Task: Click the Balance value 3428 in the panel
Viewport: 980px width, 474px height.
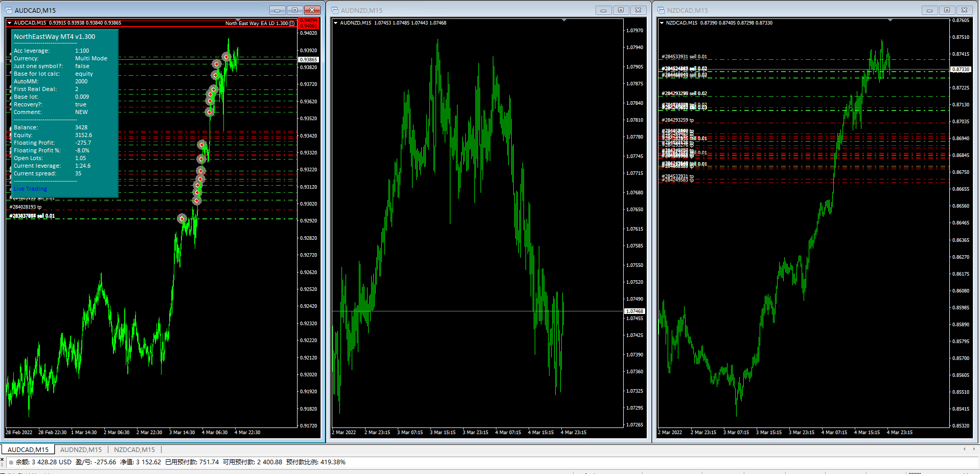Action: tap(81, 128)
